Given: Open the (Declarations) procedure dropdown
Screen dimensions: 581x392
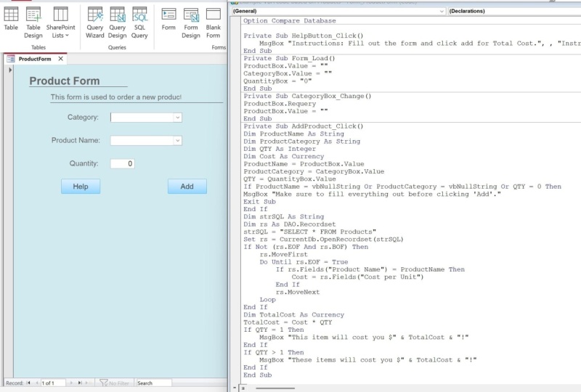Looking at the screenshot, I should pos(514,11).
